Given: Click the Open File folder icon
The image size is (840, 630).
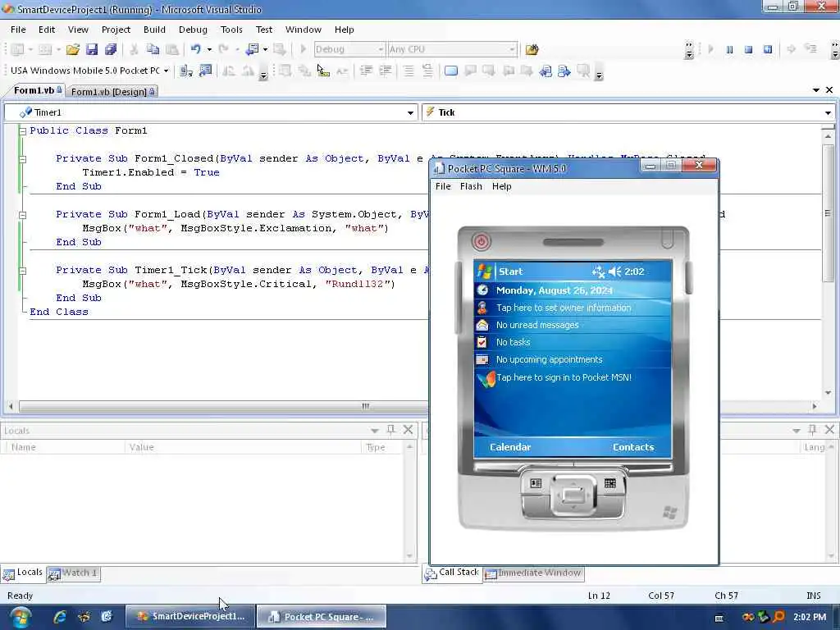Looking at the screenshot, I should click(x=72, y=49).
